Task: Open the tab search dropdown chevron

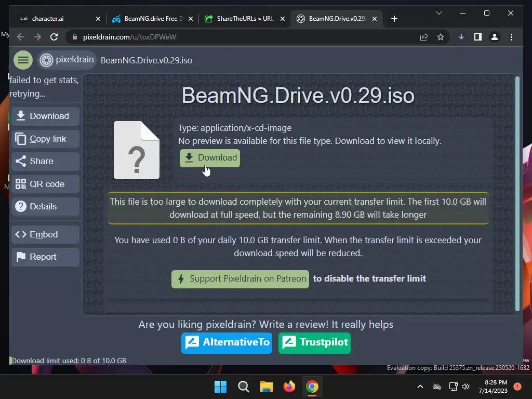Action: coord(438,13)
